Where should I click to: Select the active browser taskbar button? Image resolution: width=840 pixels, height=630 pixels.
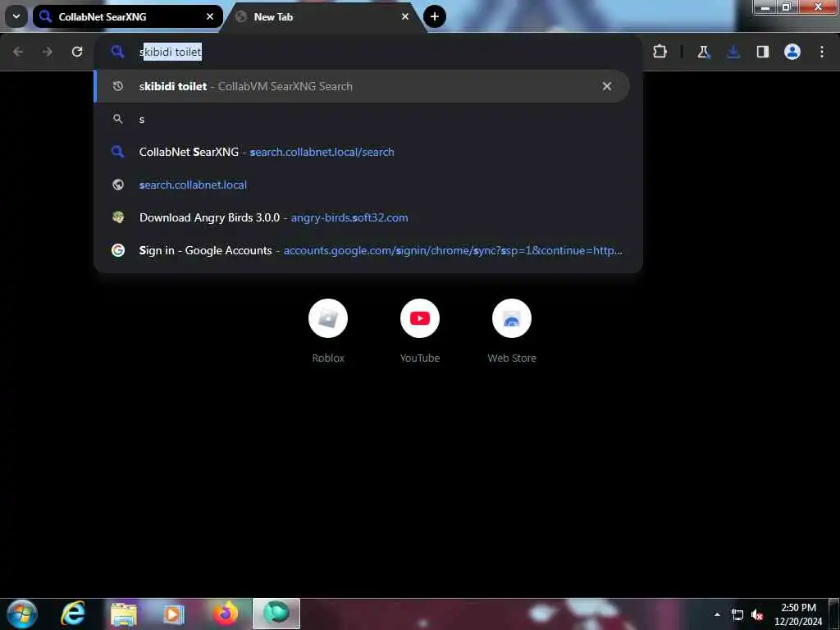276,614
